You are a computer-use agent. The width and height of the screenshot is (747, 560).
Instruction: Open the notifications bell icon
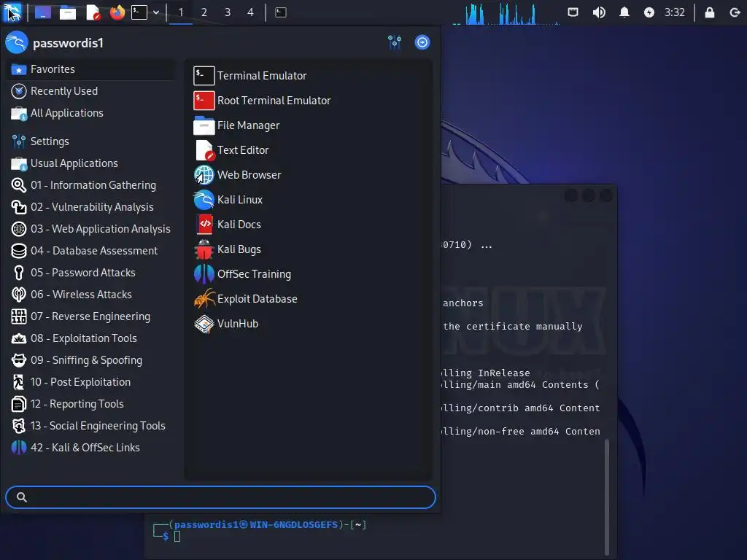[x=624, y=12]
